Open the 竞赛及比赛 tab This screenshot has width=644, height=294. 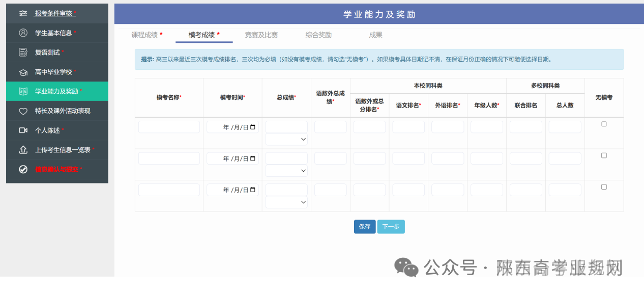[x=261, y=35]
